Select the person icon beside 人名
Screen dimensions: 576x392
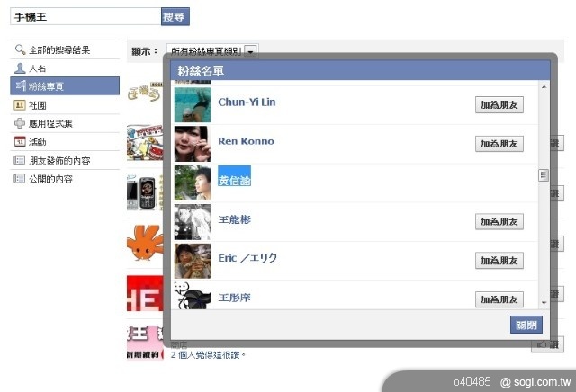pyautogui.click(x=20, y=68)
